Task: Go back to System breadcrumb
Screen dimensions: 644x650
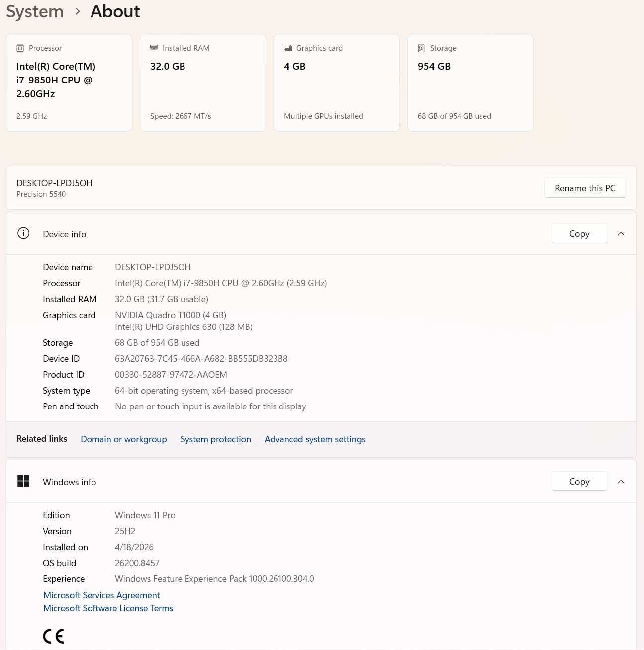Action: click(35, 11)
